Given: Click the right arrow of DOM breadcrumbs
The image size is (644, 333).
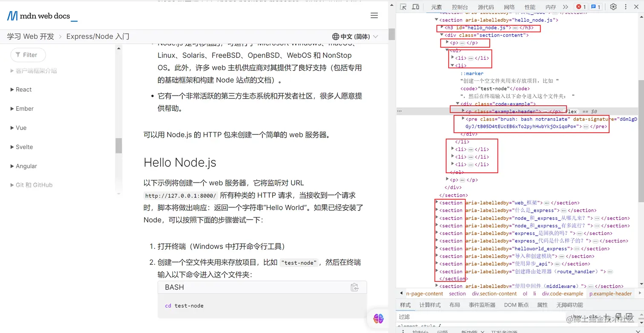Looking at the screenshot, I should click(640, 293).
